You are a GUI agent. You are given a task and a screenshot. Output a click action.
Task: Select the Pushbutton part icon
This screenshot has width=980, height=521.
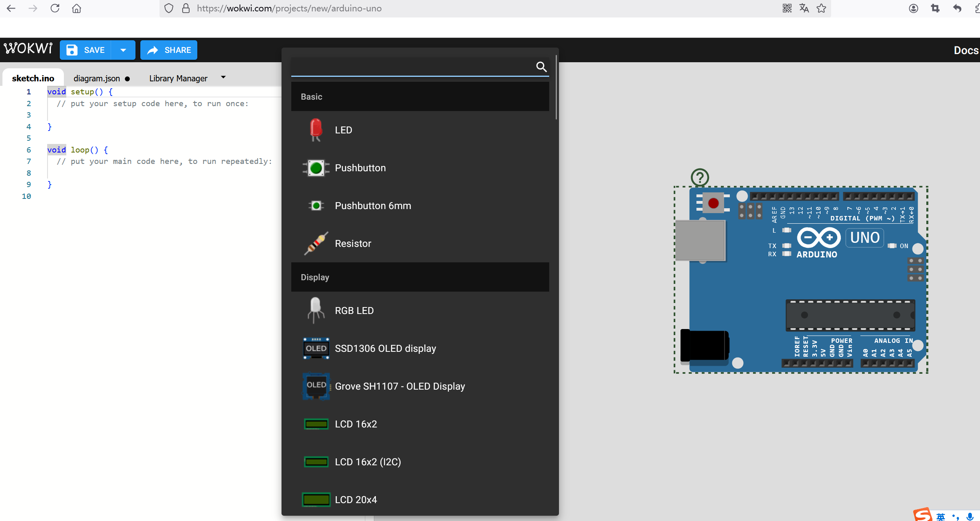point(316,168)
